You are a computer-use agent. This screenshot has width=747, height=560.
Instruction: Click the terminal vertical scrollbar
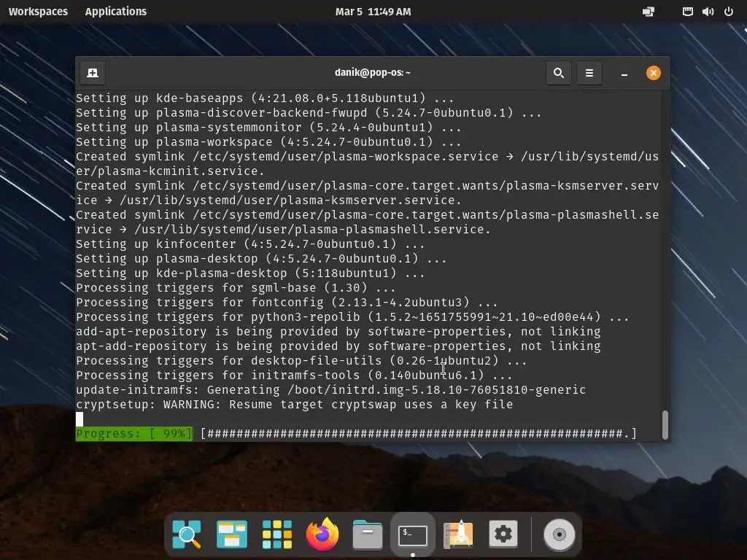665,425
